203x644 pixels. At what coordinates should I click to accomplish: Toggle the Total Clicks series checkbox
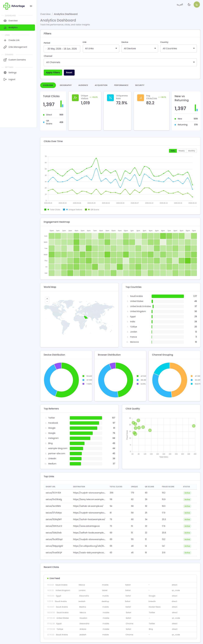[x=45, y=210]
